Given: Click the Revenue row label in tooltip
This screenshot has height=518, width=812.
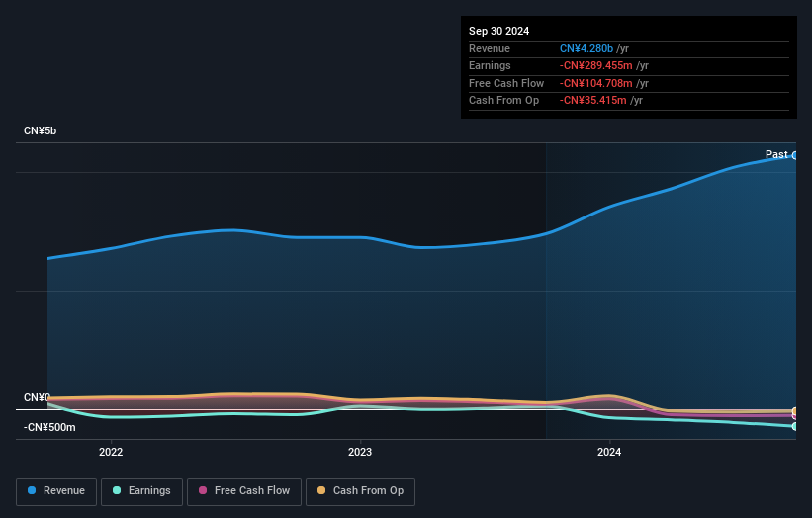Looking at the screenshot, I should [x=490, y=48].
